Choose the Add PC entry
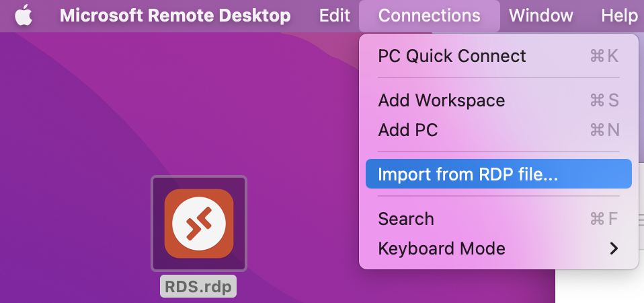Viewport: 644px width, 303px height. click(x=408, y=130)
